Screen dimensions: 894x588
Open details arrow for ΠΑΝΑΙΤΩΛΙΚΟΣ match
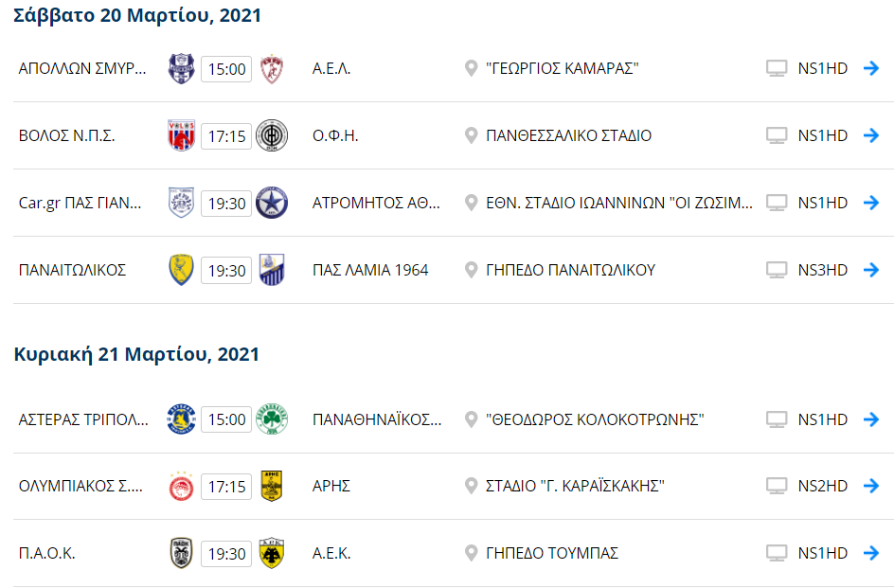pos(871,270)
